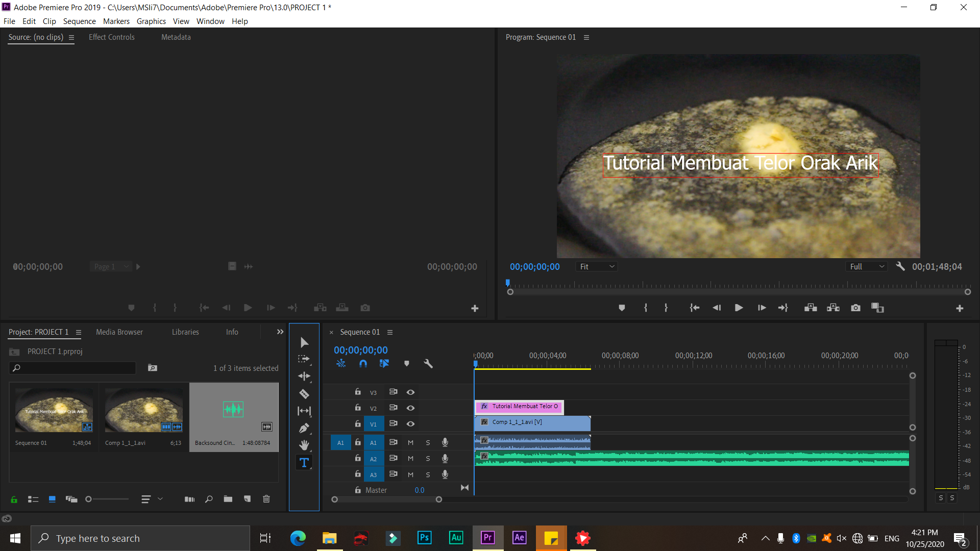The image size is (980, 551).
Task: Go to In point in Program monitor
Action: click(694, 308)
